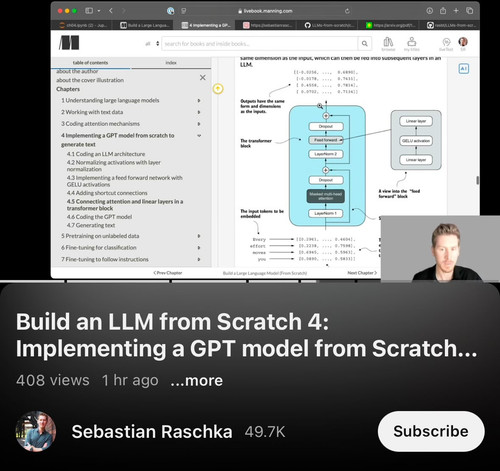Select the table of contents tab
The image size is (500, 471).
[90, 63]
